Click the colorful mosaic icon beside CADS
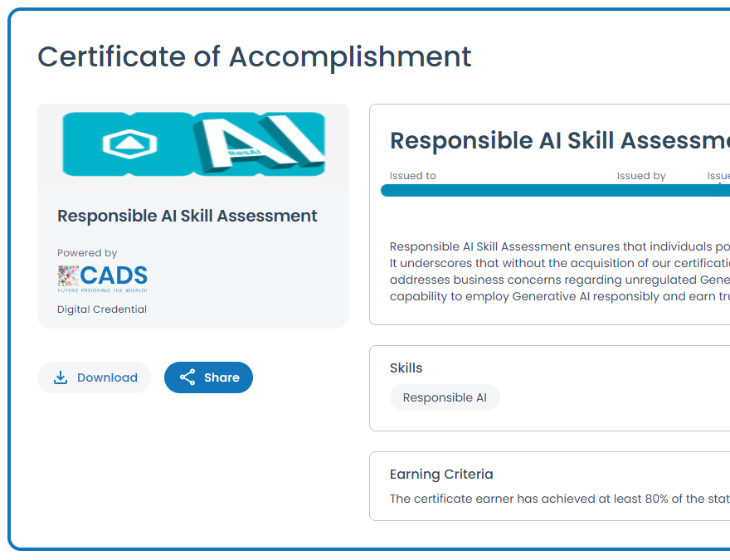730x560 pixels. pyautogui.click(x=68, y=275)
